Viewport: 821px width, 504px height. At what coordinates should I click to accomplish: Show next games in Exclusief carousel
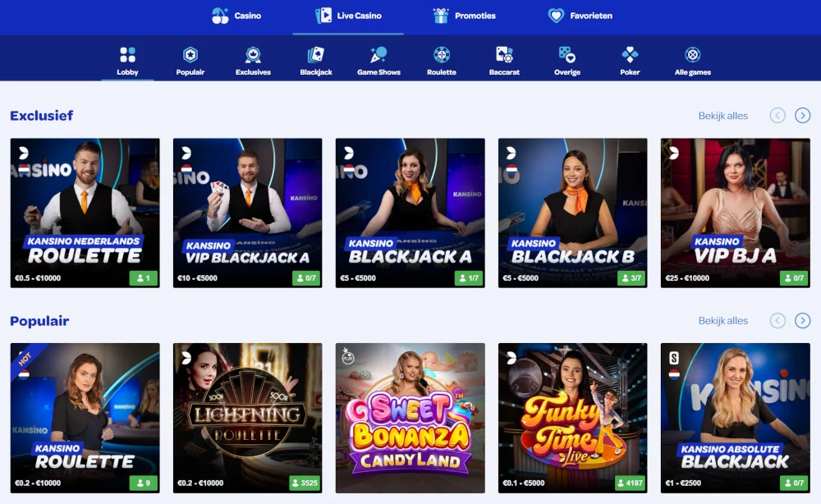[802, 115]
